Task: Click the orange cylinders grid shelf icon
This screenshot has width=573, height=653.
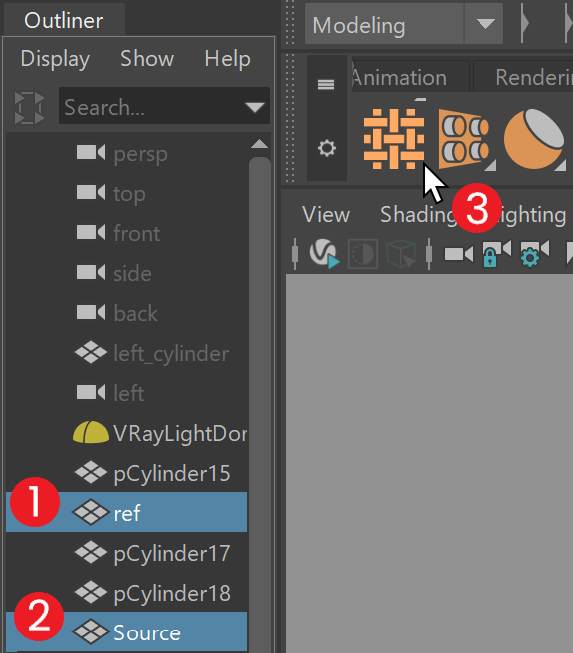Action: [464, 139]
